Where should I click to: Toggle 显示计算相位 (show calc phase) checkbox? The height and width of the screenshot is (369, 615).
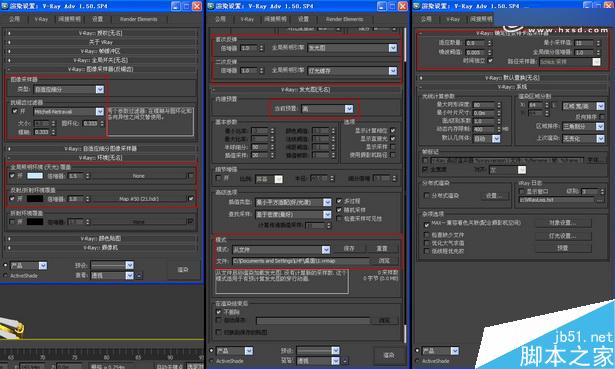click(393, 131)
